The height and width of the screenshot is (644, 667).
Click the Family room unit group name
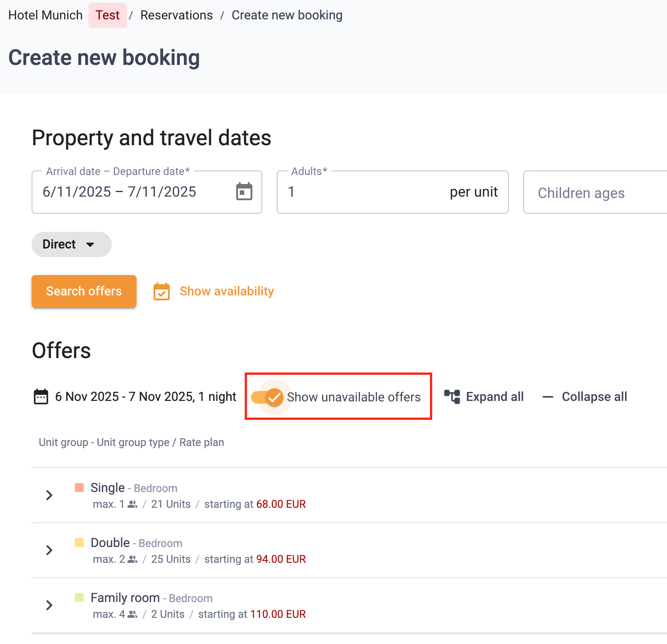pos(125,598)
